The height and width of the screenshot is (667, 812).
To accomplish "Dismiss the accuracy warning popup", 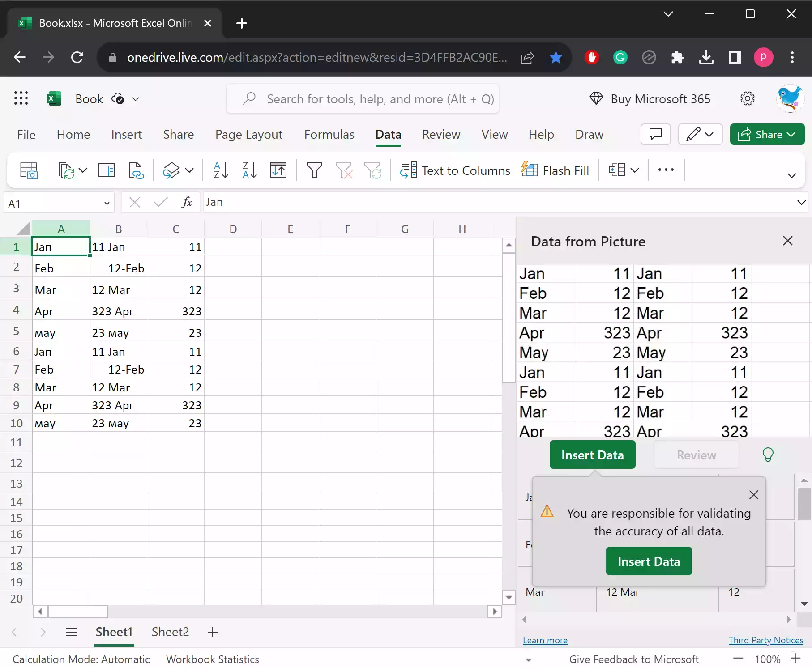I will [754, 495].
